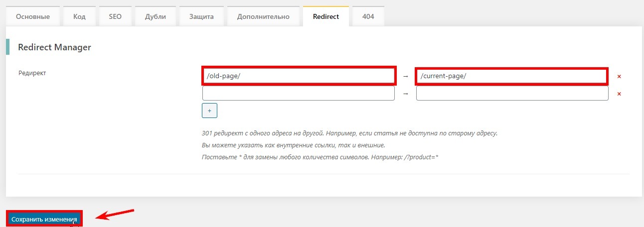Remove the /old-page/ redirect row
The image size is (644, 227).
[619, 77]
